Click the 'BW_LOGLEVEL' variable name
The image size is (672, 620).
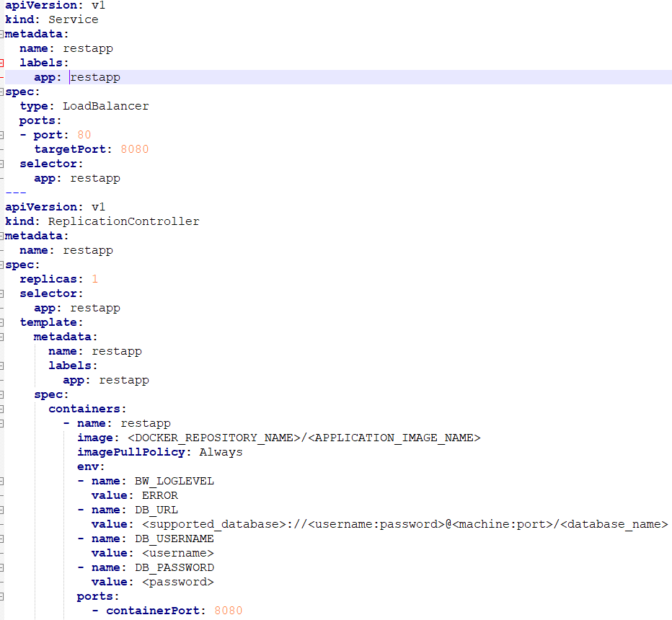click(x=174, y=481)
